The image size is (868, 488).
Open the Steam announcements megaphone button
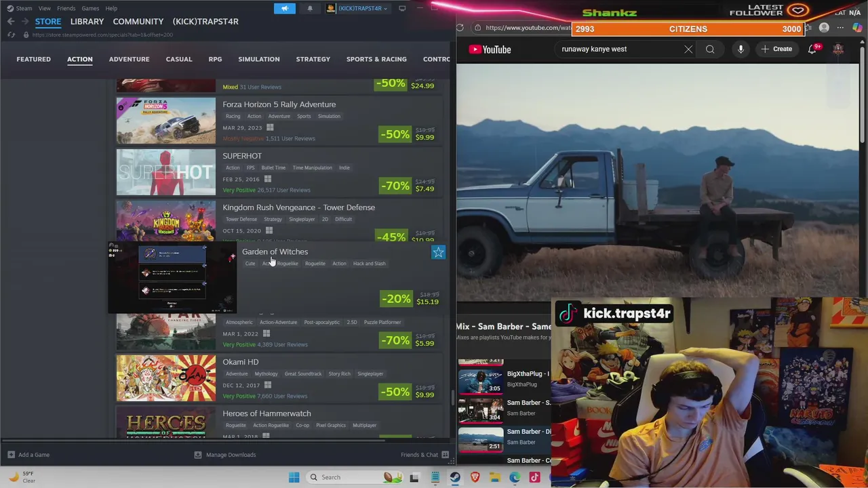point(284,8)
